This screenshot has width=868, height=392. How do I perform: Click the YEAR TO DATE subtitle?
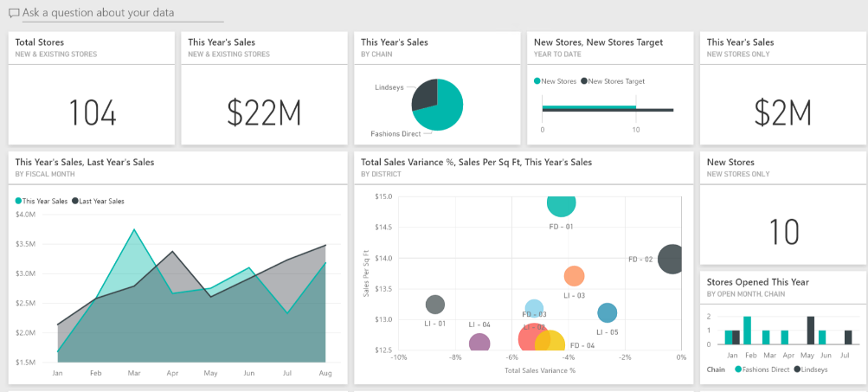pos(556,55)
